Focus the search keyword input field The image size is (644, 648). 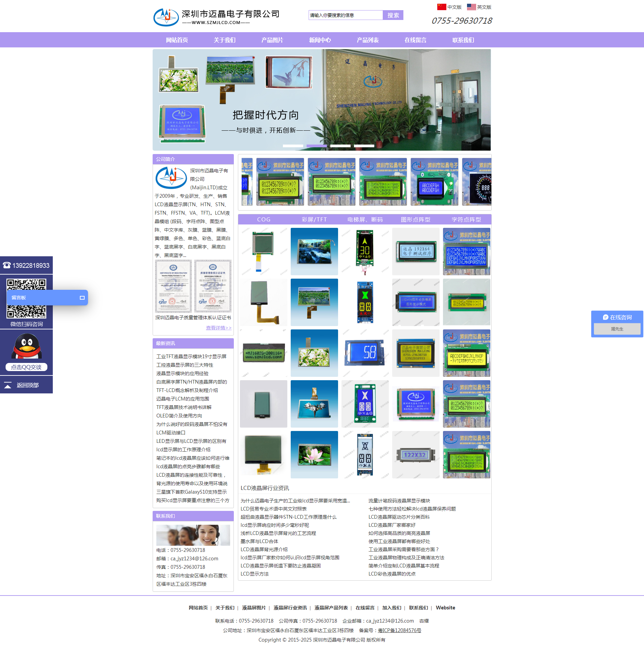346,15
